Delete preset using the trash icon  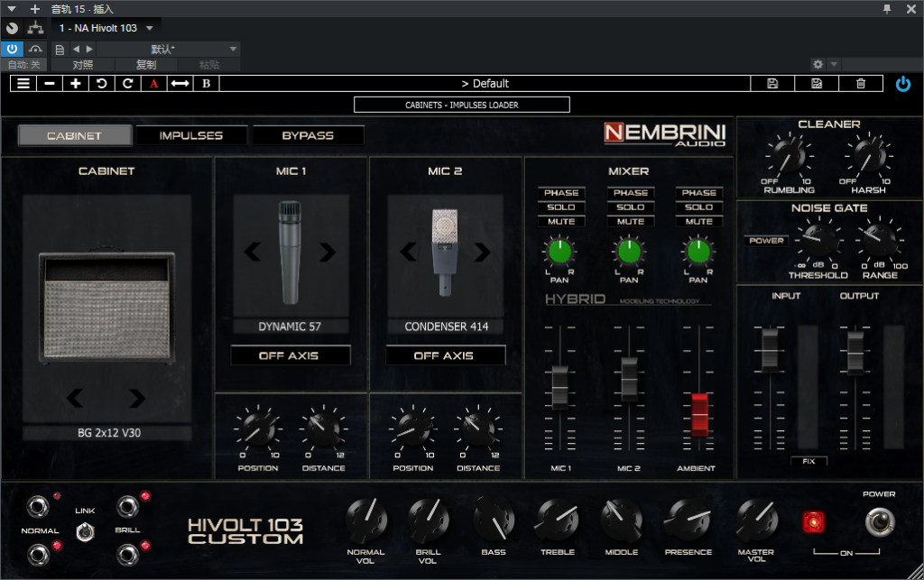[x=860, y=84]
